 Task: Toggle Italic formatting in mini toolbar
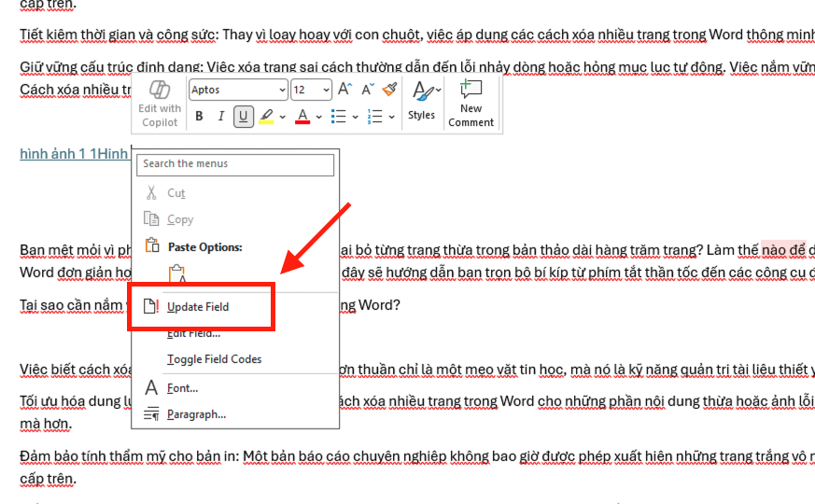click(221, 117)
